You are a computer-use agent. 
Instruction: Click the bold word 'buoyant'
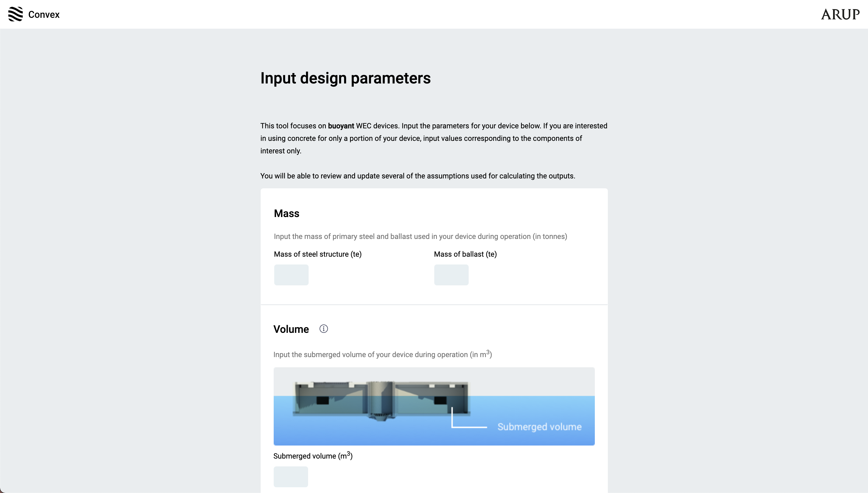click(341, 126)
